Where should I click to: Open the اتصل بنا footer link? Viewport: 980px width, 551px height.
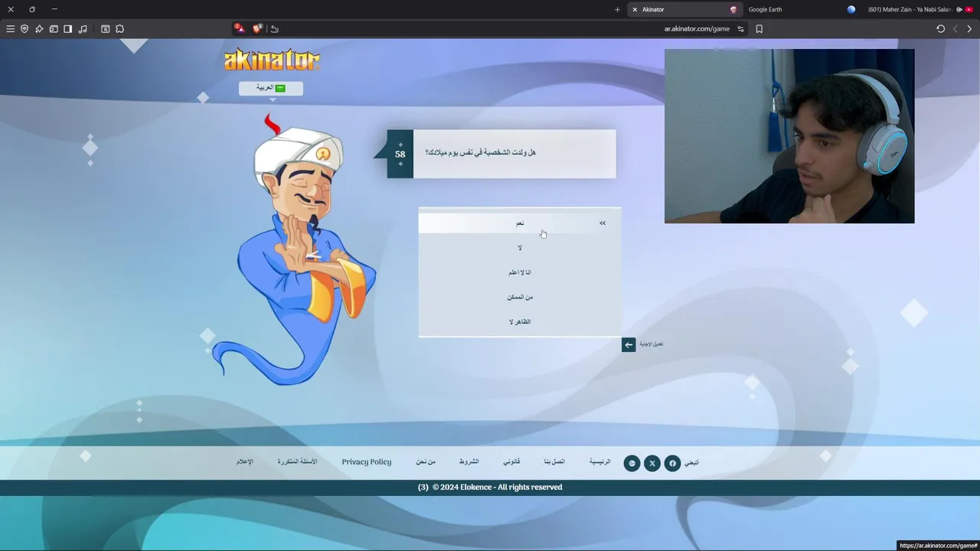(x=554, y=461)
